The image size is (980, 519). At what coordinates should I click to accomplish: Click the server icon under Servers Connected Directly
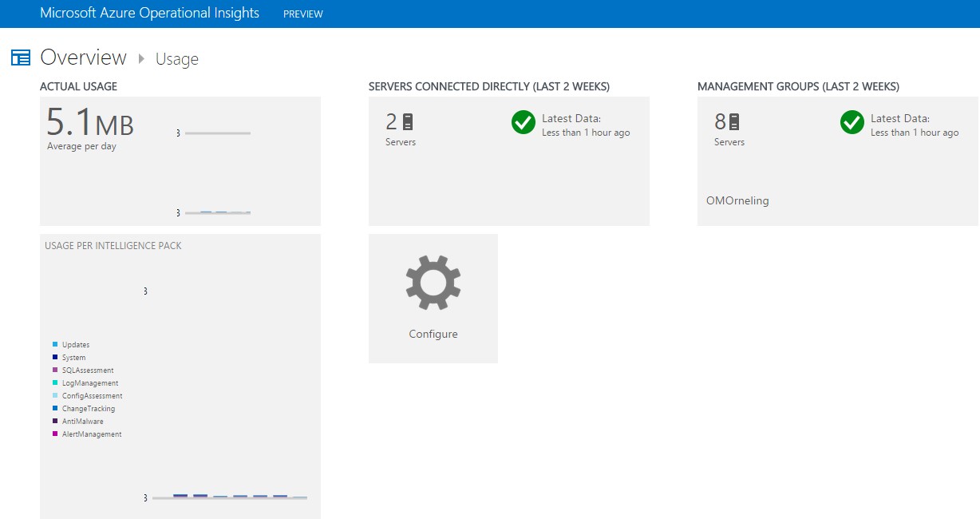coord(408,122)
